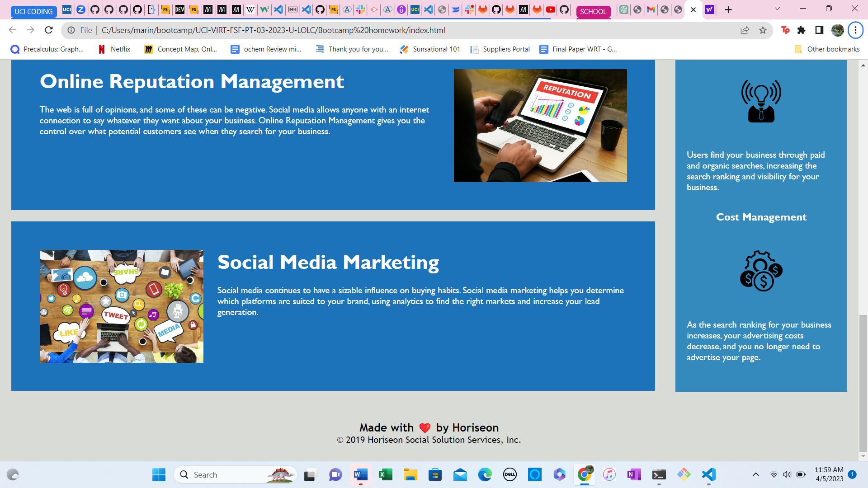This screenshot has height=488, width=868.
Task: Show hidden system tray icons
Action: [755, 474]
